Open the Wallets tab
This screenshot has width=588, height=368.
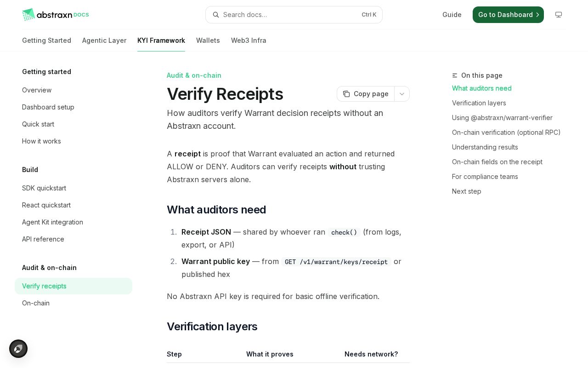pos(208,40)
